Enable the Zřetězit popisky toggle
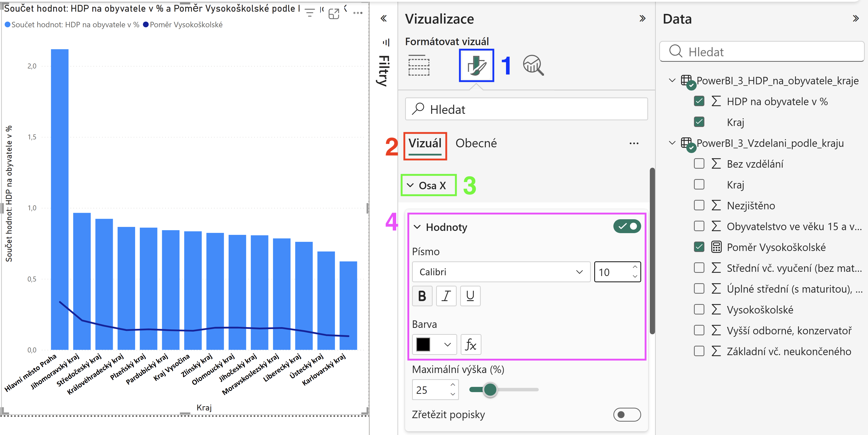The image size is (868, 435). point(627,414)
